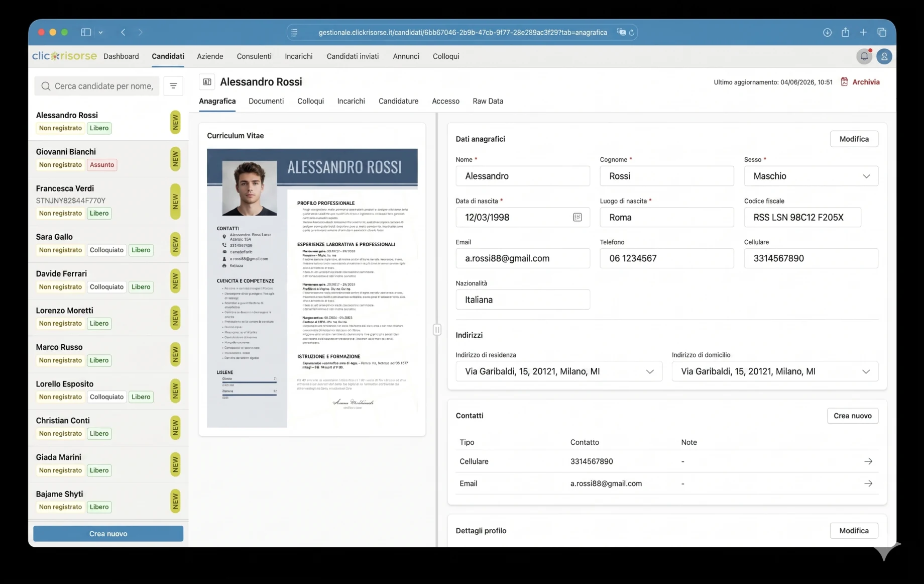
Task: Go forward with Safari's forward arrow
Action: point(141,32)
